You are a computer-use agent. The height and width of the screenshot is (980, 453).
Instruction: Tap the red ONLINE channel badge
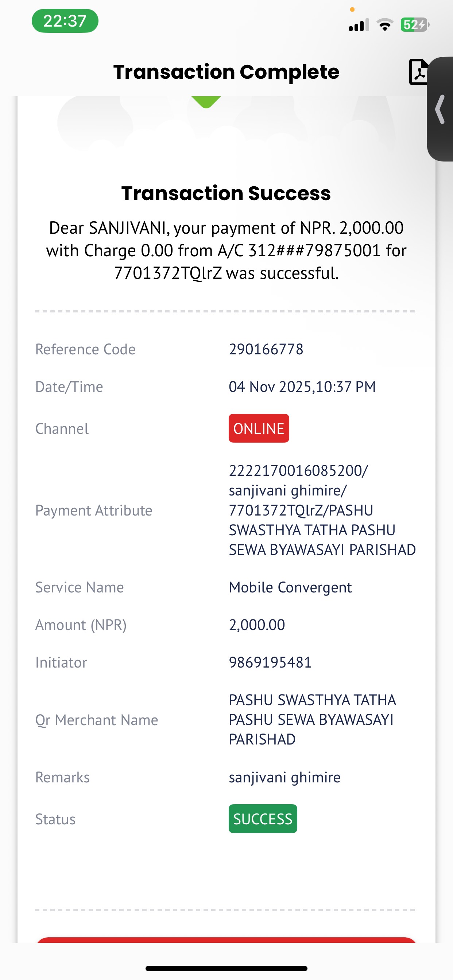pyautogui.click(x=259, y=428)
